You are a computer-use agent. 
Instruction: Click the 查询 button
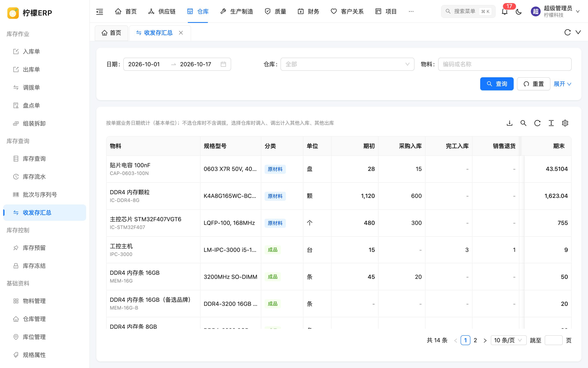pyautogui.click(x=497, y=84)
